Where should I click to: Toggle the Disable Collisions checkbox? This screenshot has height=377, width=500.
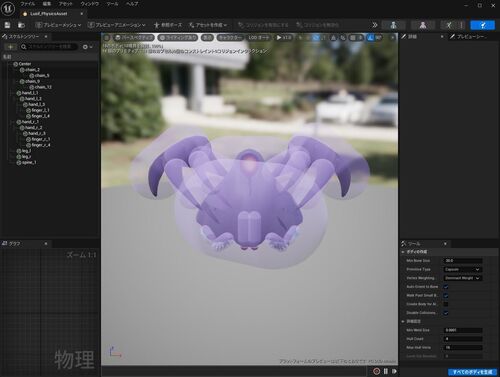click(446, 313)
